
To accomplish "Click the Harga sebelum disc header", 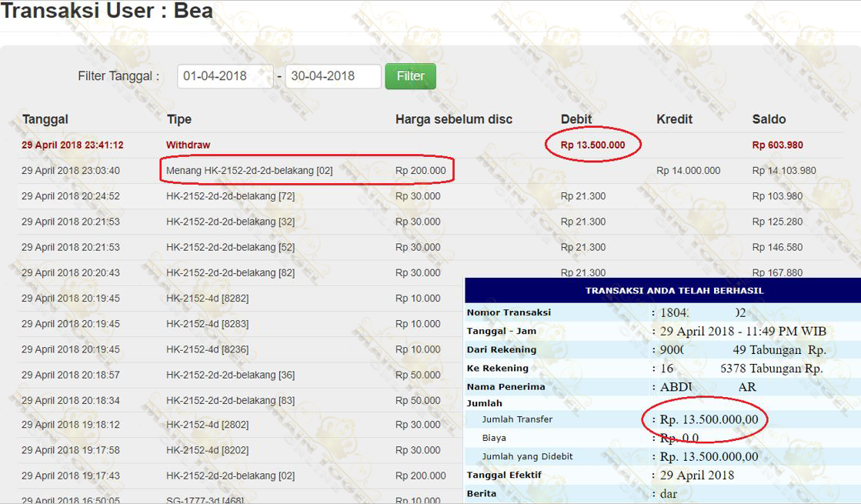I will click(x=453, y=119).
